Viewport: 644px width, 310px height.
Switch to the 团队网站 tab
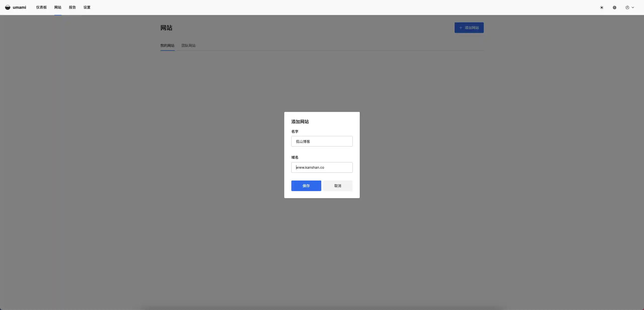[x=188, y=46]
